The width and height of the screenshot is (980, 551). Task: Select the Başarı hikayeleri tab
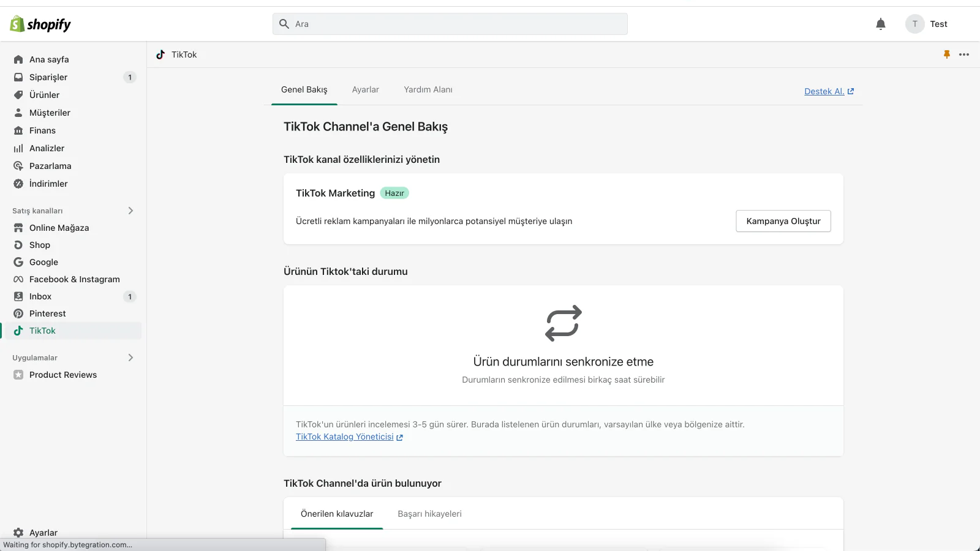coord(430,514)
